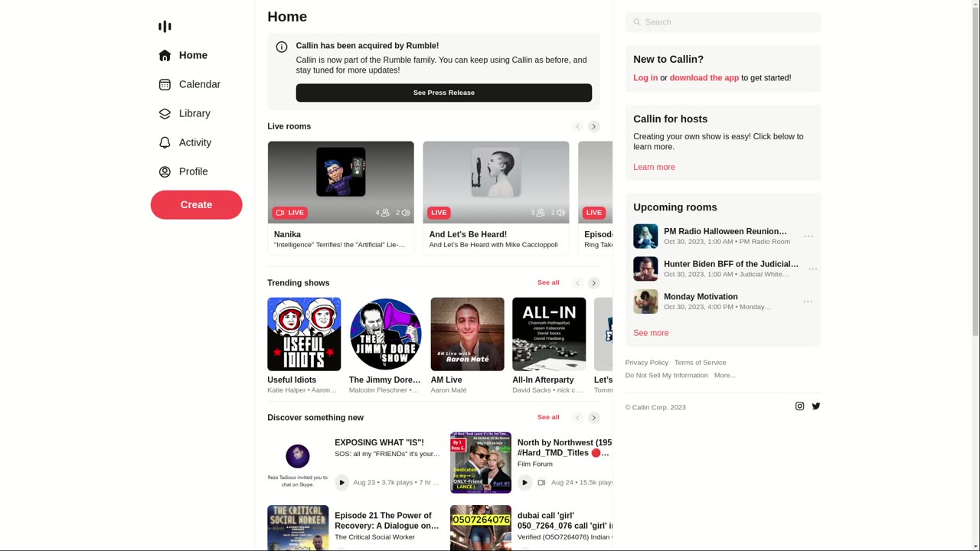Click the download the app link
980x551 pixels.
(704, 78)
